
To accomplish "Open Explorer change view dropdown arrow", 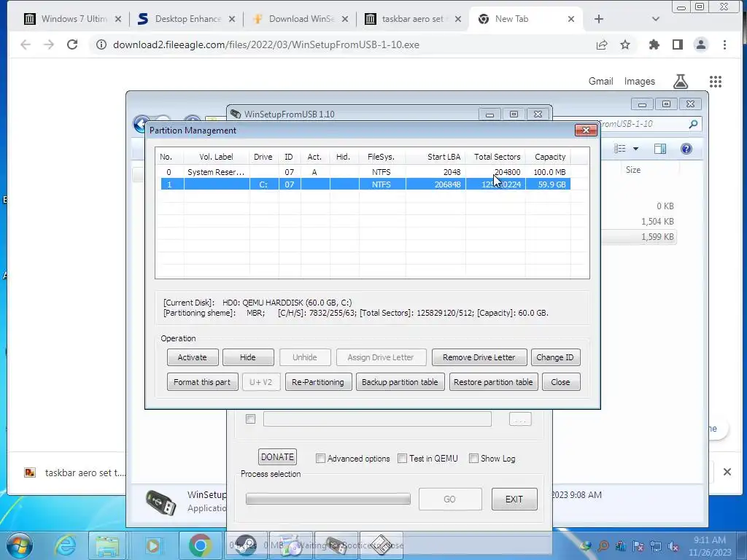I will click(635, 149).
